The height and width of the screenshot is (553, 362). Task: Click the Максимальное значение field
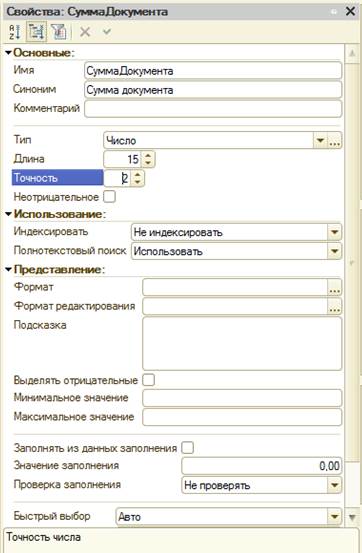242,417
